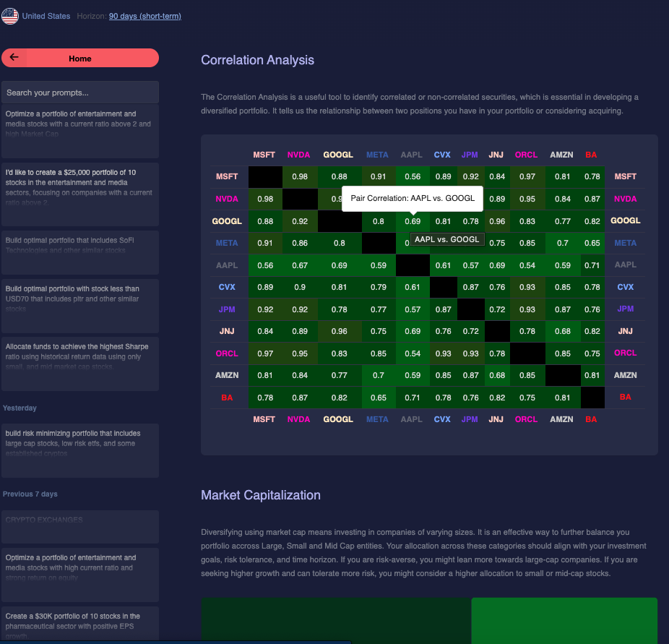Image resolution: width=669 pixels, height=644 pixels.
Task: Click the United States flag icon
Action: [10, 16]
